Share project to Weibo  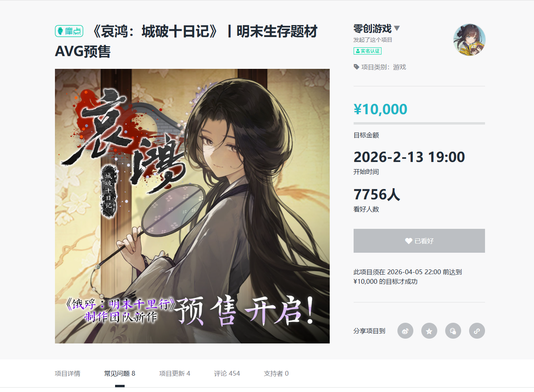point(405,331)
